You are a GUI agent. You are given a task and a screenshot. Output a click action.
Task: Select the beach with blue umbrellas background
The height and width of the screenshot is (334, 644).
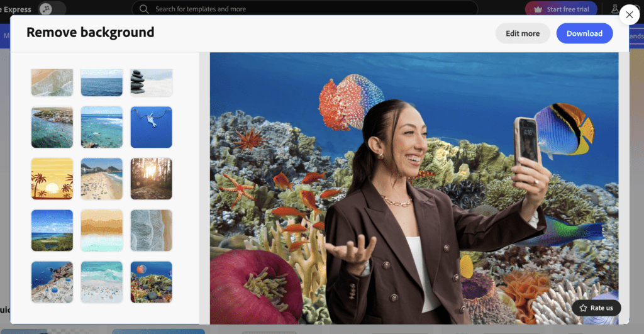(52, 282)
